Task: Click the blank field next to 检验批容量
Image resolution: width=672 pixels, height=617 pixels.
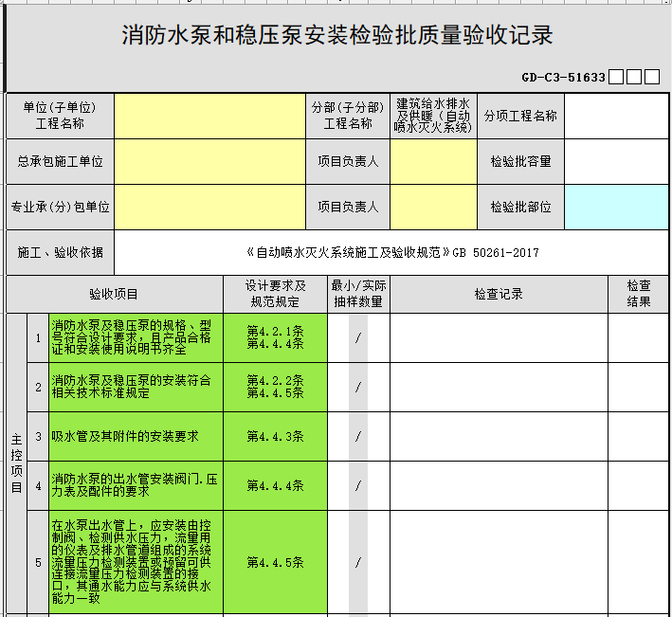Action: point(617,161)
